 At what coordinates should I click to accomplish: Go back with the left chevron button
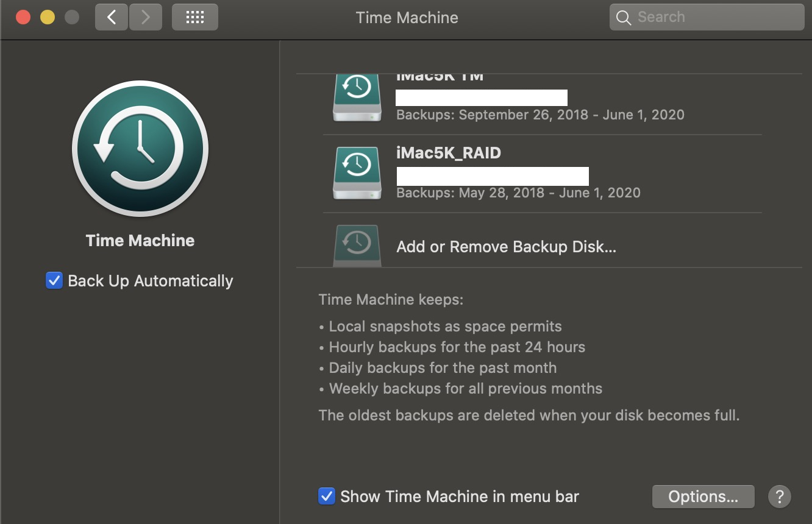pos(112,17)
